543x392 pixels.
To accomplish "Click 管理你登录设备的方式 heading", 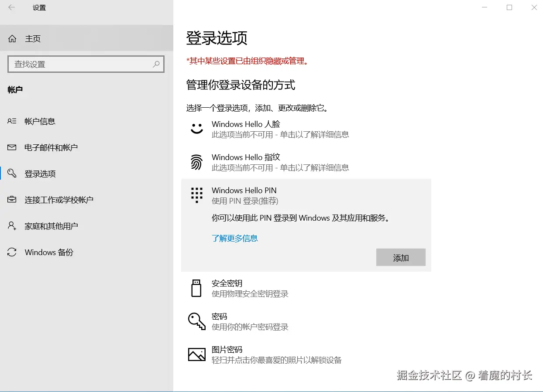I will 241,85.
